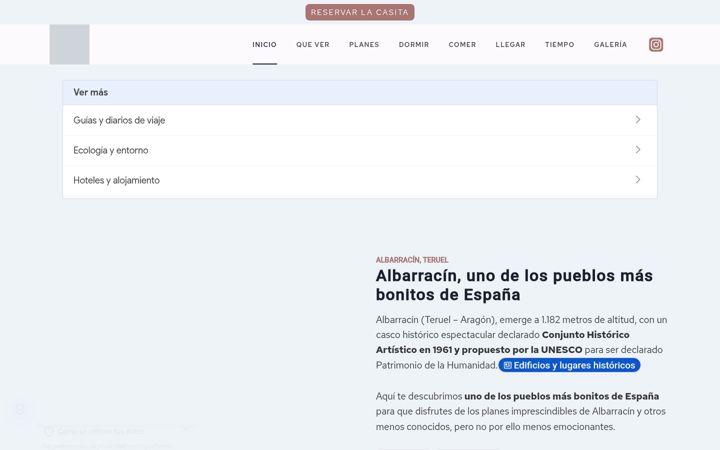The height and width of the screenshot is (450, 720).
Task: Open the Llegar menu item
Action: (511, 45)
